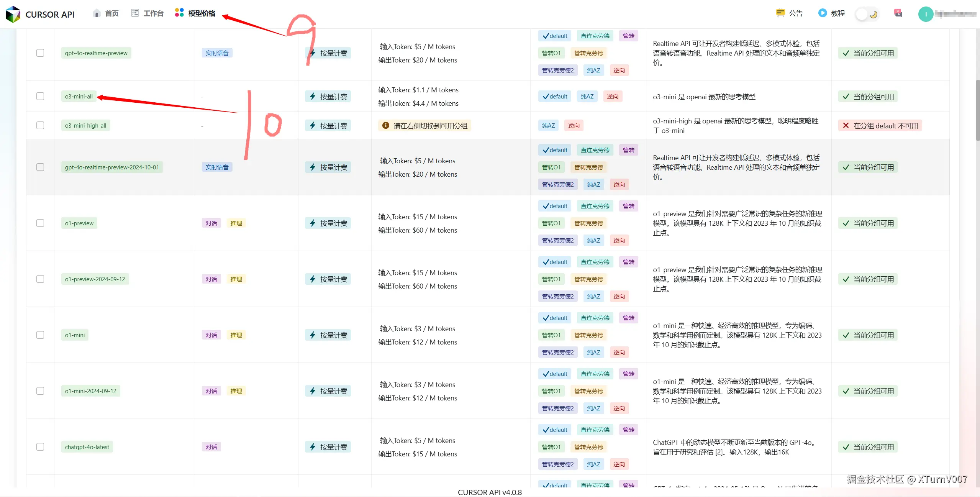Screen dimensions: 980x497
Task: Open the 首页 menu item
Action: point(111,13)
